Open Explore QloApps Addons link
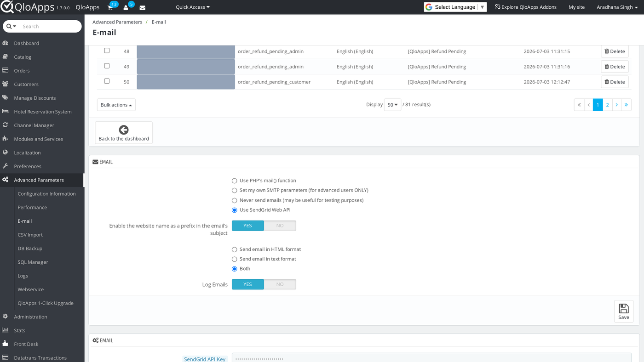644x362 pixels. [525, 7]
